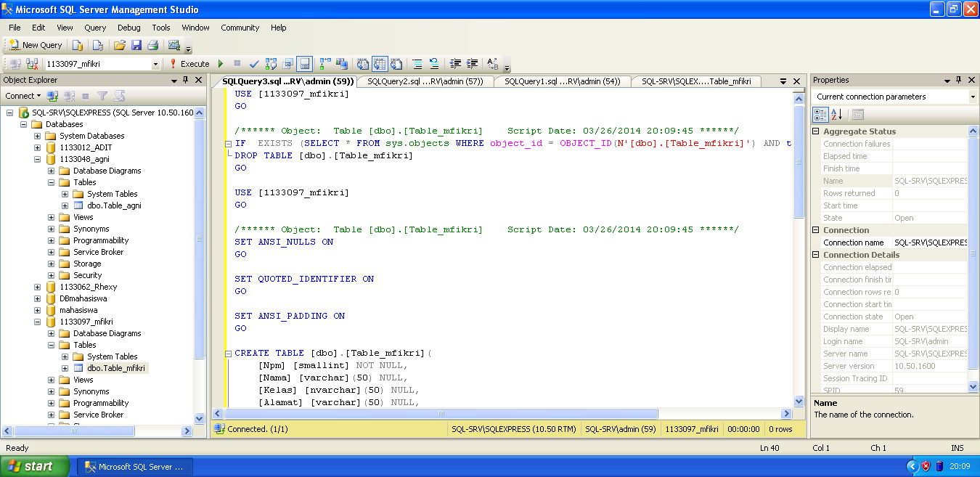Click the green Debug play icon

point(221,64)
